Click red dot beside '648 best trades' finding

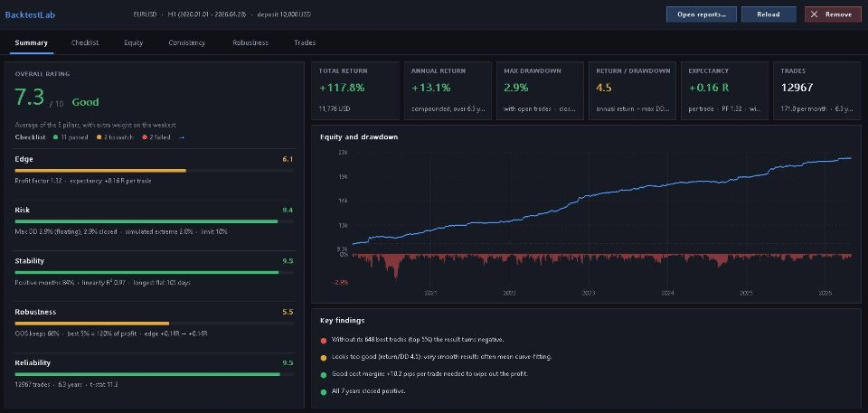(x=324, y=340)
